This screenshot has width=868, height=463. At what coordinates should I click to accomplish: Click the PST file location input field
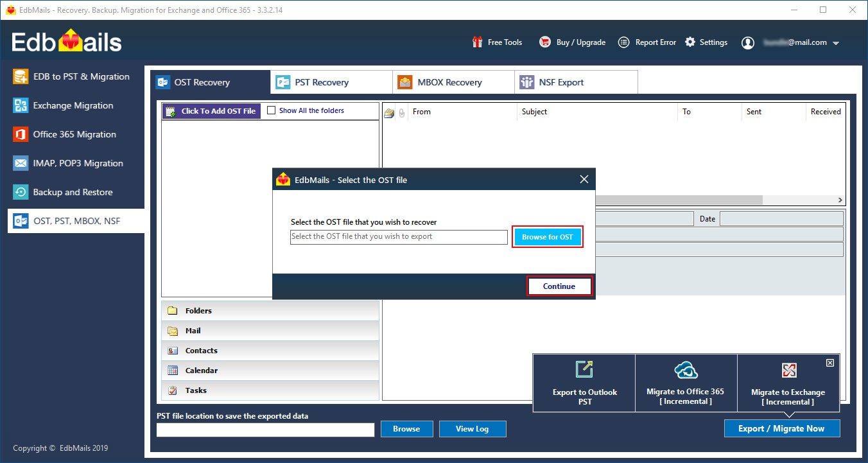pyautogui.click(x=266, y=430)
